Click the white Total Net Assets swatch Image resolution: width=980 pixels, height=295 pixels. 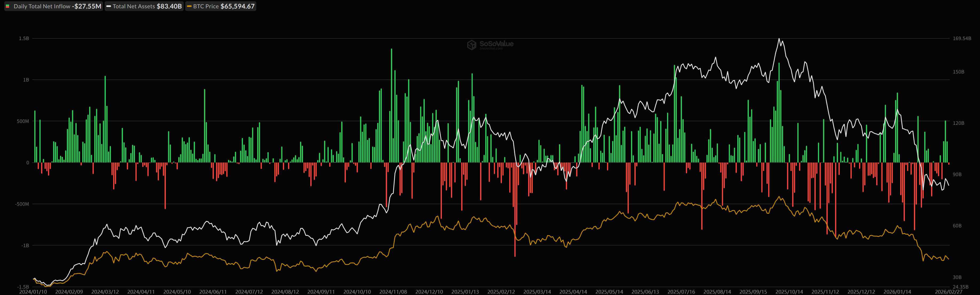[x=108, y=6]
